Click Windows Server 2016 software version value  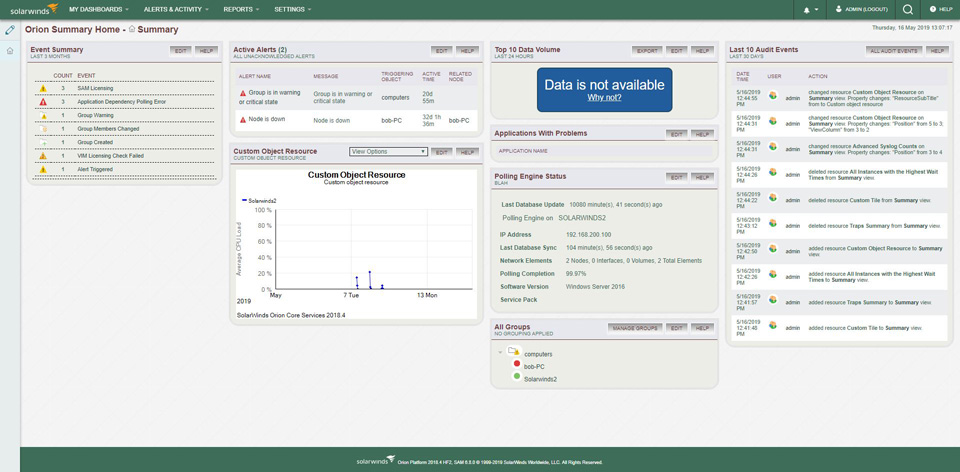click(x=596, y=287)
